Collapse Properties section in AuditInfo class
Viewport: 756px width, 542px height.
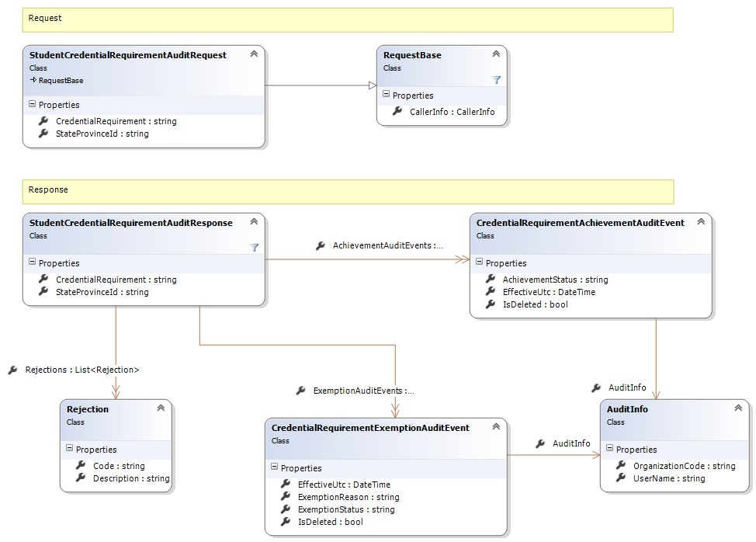point(610,450)
